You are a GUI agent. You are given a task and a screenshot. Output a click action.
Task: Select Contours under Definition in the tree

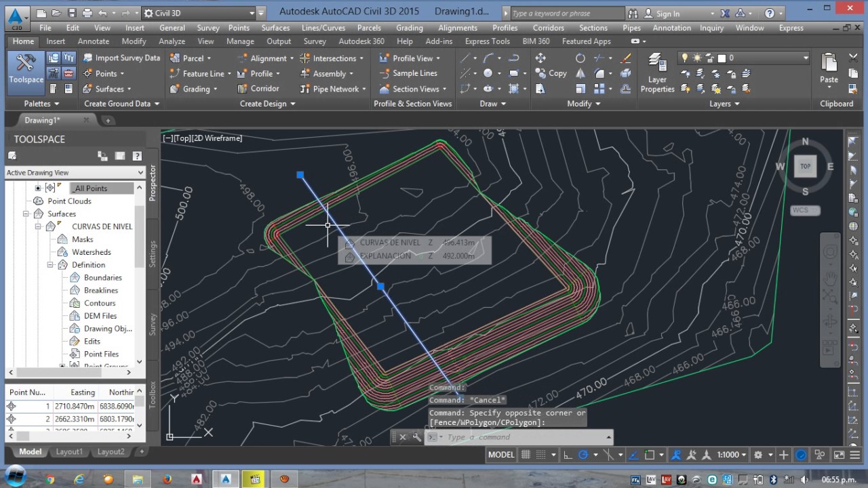coord(100,303)
